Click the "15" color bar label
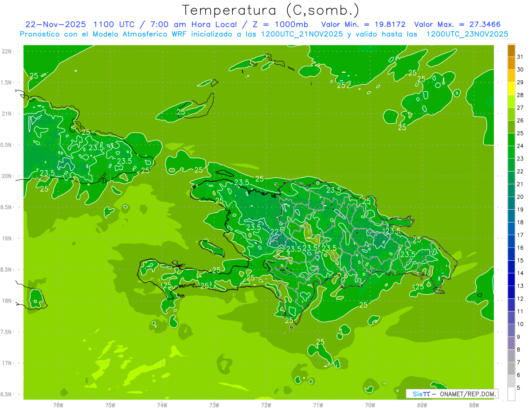Image resolution: width=532 pixels, height=411 pixels. click(x=520, y=261)
